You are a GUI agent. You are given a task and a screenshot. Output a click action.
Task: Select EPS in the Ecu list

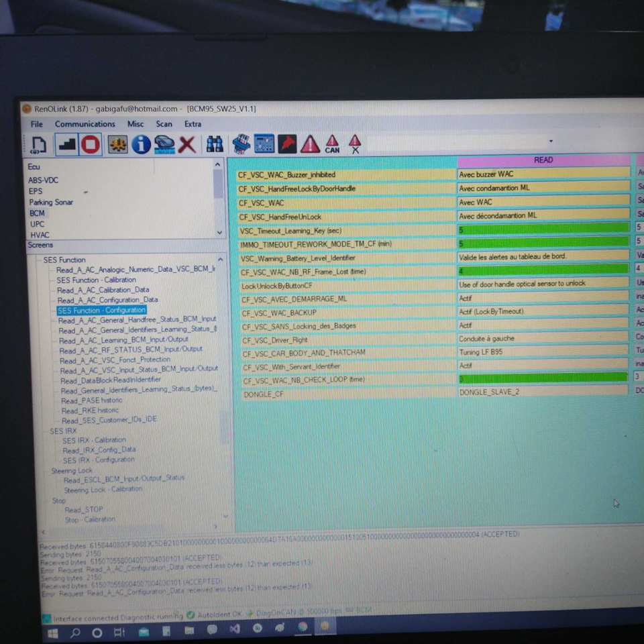pos(36,191)
